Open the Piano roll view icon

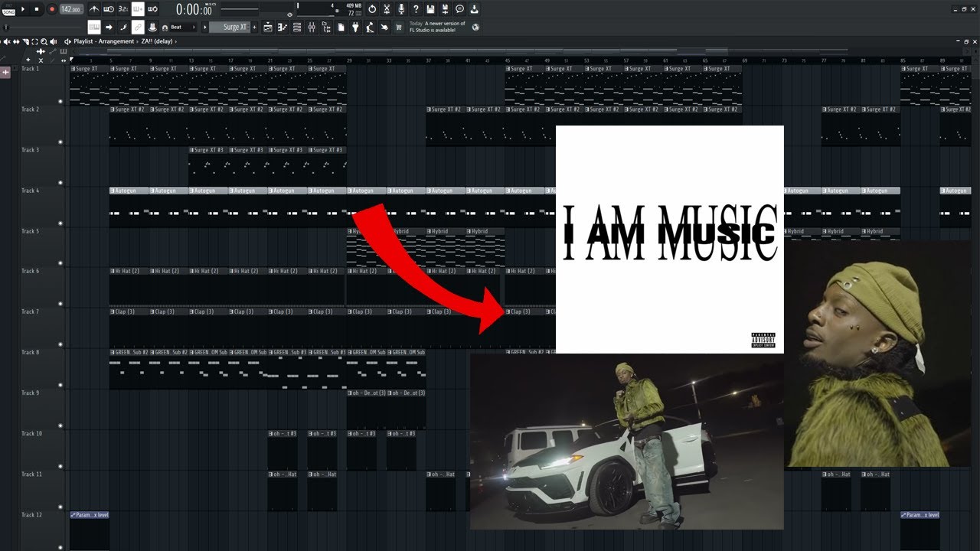[x=283, y=27]
